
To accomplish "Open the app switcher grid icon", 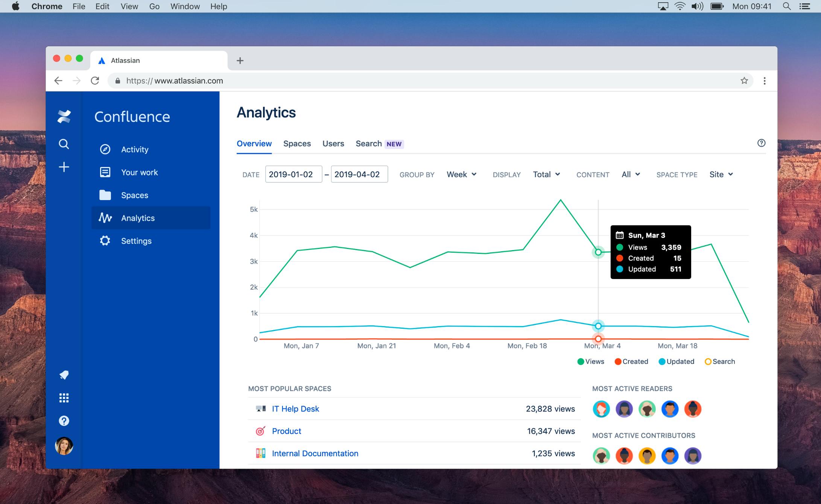I will [64, 398].
